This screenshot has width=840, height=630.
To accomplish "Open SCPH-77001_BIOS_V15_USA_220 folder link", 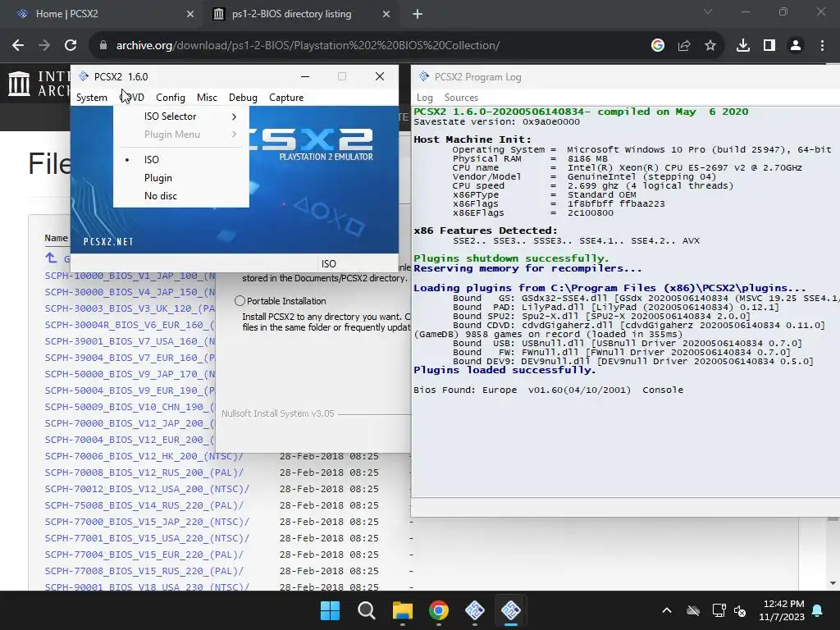I will [x=147, y=538].
